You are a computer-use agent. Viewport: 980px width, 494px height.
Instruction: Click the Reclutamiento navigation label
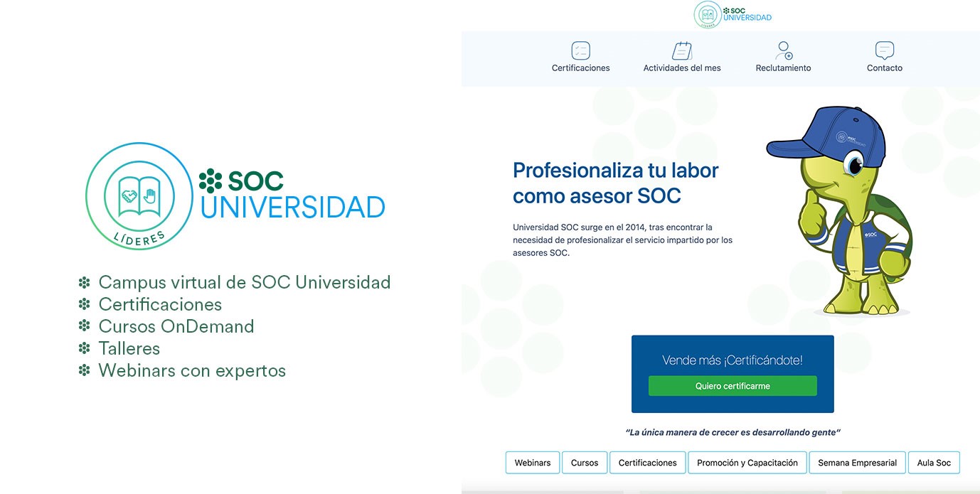tap(783, 68)
